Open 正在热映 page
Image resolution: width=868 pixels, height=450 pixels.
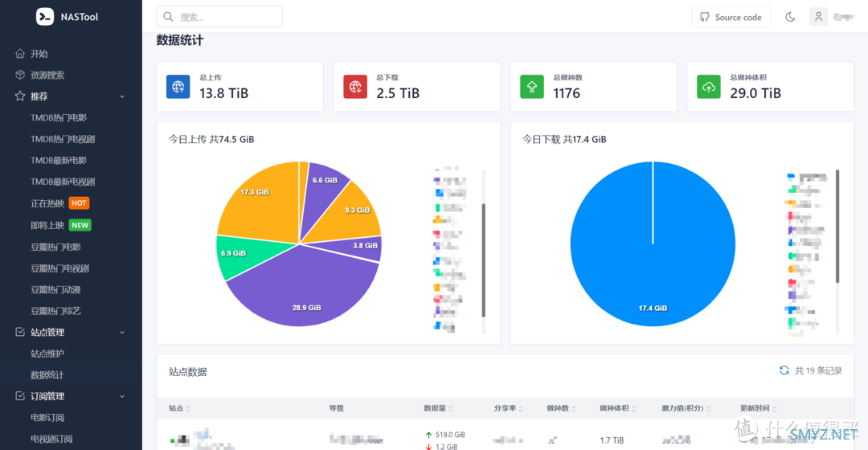click(47, 203)
